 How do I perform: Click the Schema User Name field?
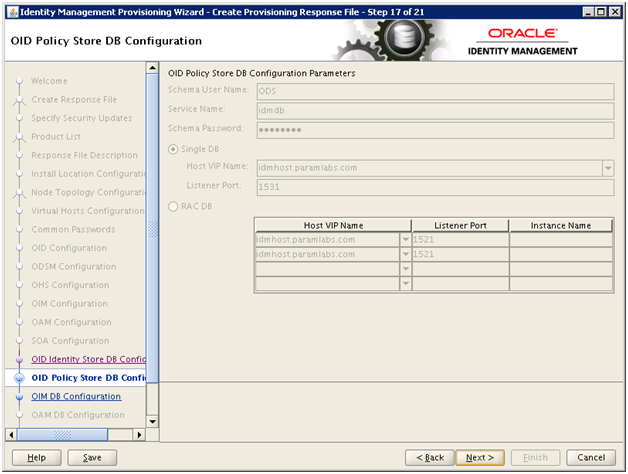(435, 91)
